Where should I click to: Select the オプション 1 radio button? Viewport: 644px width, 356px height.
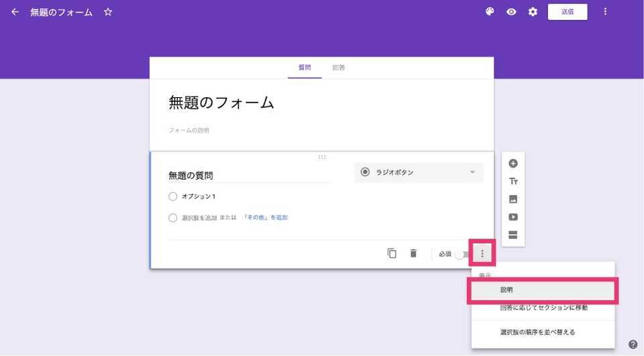tap(172, 196)
